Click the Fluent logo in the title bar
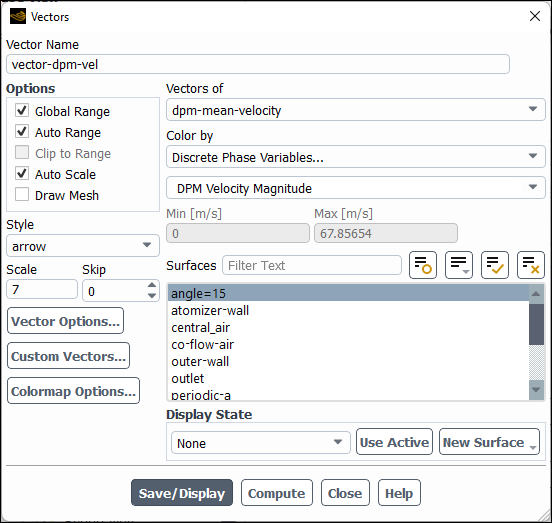 tap(18, 16)
